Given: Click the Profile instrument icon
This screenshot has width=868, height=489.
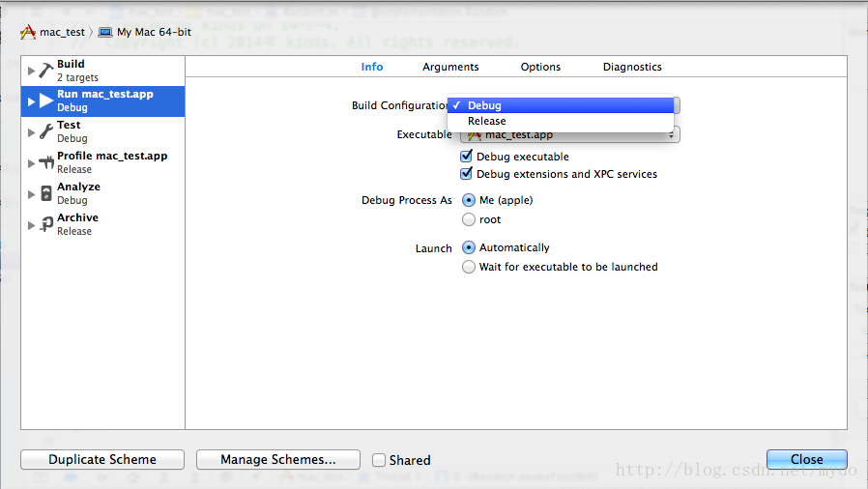Looking at the screenshot, I should click(x=46, y=162).
